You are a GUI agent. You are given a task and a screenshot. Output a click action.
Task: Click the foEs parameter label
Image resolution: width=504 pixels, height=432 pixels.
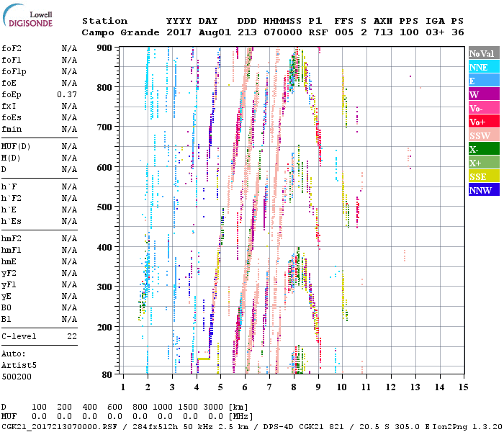12,117
